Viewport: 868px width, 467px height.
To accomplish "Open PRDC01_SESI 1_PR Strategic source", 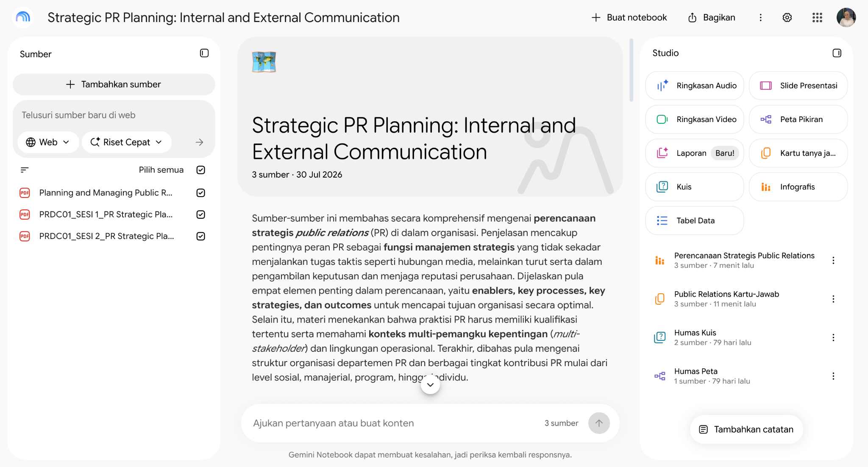I will (x=106, y=214).
